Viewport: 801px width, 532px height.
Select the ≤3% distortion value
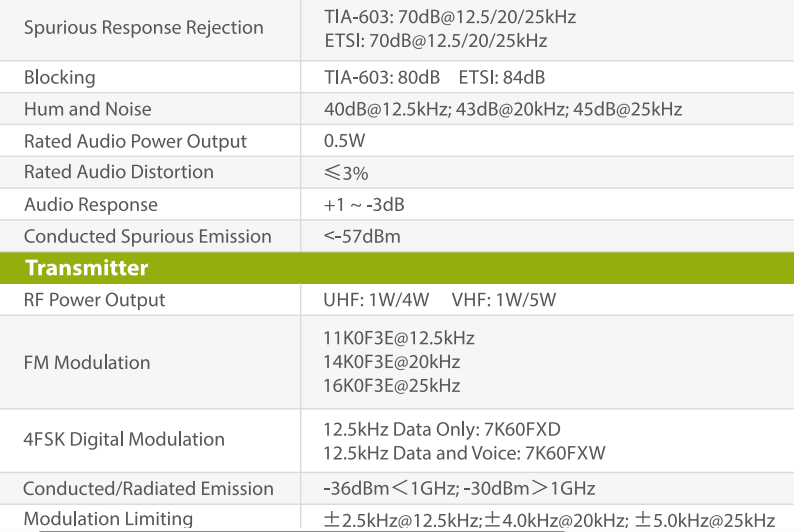[346, 173]
